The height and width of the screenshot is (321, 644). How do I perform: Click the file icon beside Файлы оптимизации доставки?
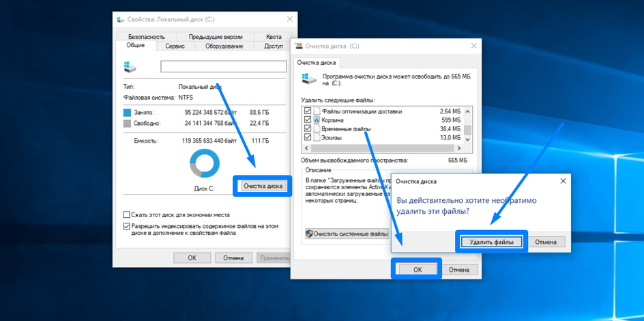317,111
